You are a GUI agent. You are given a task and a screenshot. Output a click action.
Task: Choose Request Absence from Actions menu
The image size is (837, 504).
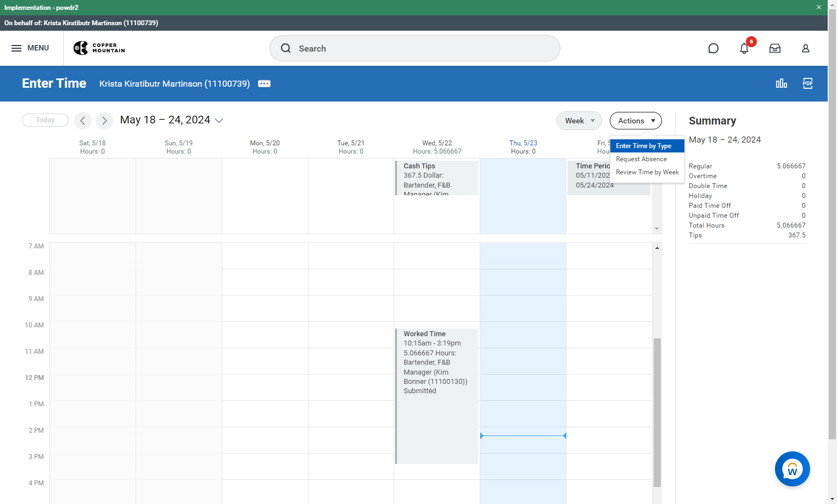[647, 159]
